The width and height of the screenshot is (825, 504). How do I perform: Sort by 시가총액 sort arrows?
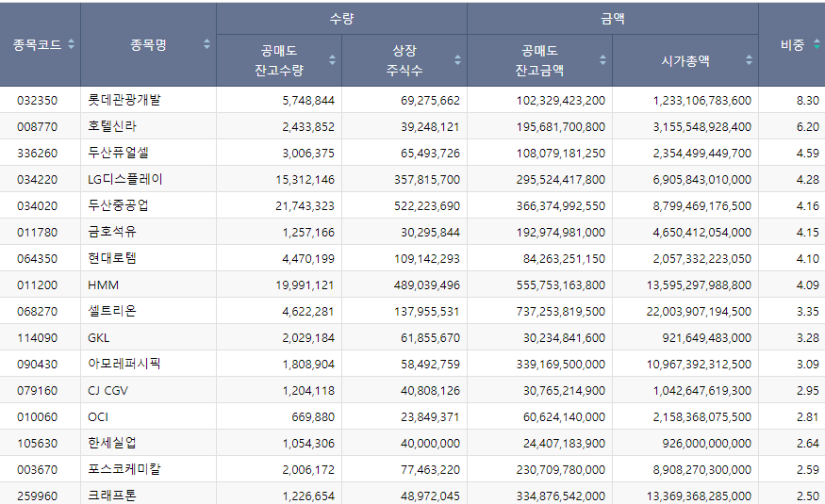click(x=749, y=60)
